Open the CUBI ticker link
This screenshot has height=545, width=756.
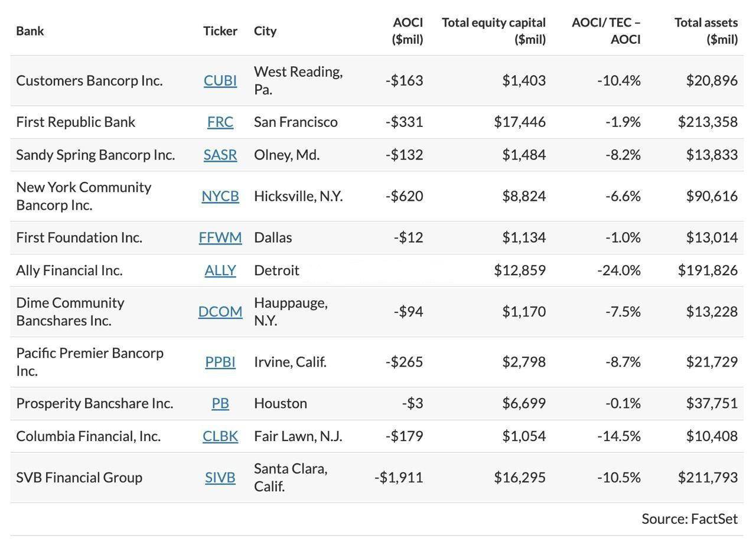pyautogui.click(x=220, y=80)
